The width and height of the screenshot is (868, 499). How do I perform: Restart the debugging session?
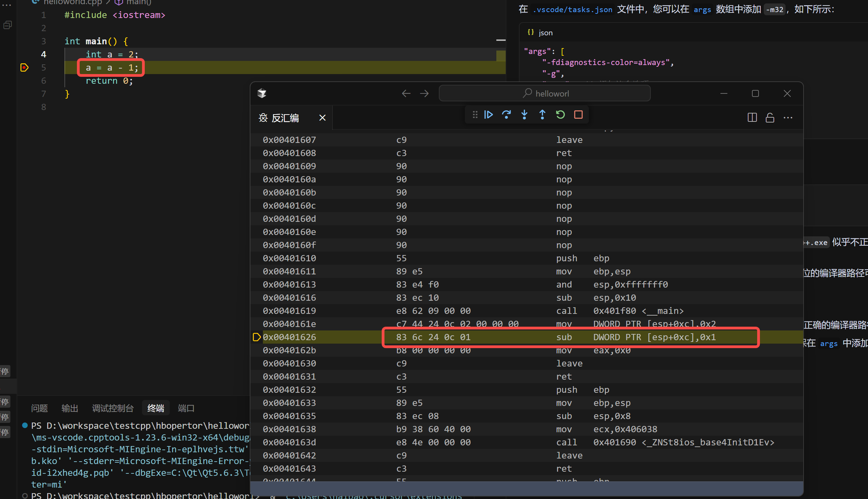[x=560, y=115]
